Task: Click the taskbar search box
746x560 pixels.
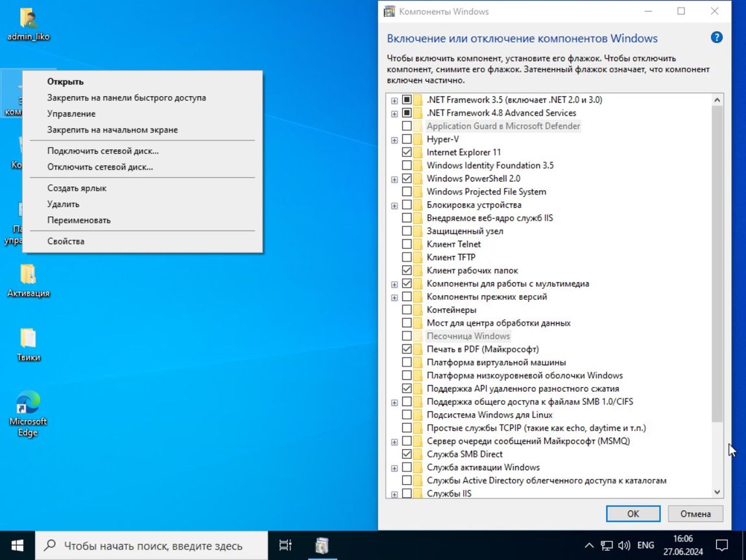Action: (151, 545)
